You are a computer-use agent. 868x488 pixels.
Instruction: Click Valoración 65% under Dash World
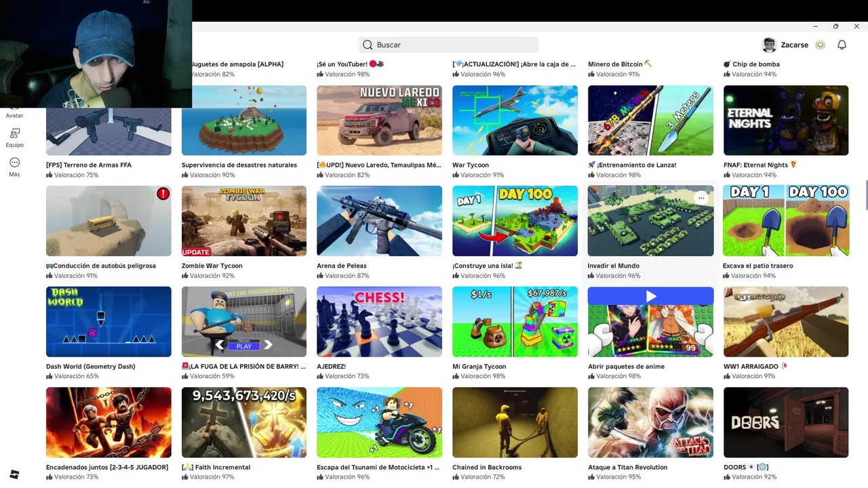coord(73,376)
